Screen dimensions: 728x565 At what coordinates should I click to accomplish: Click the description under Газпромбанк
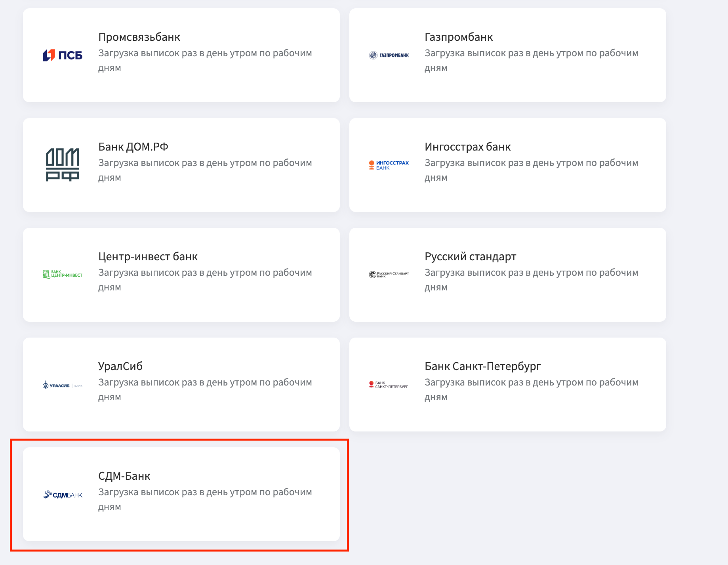[x=532, y=60]
